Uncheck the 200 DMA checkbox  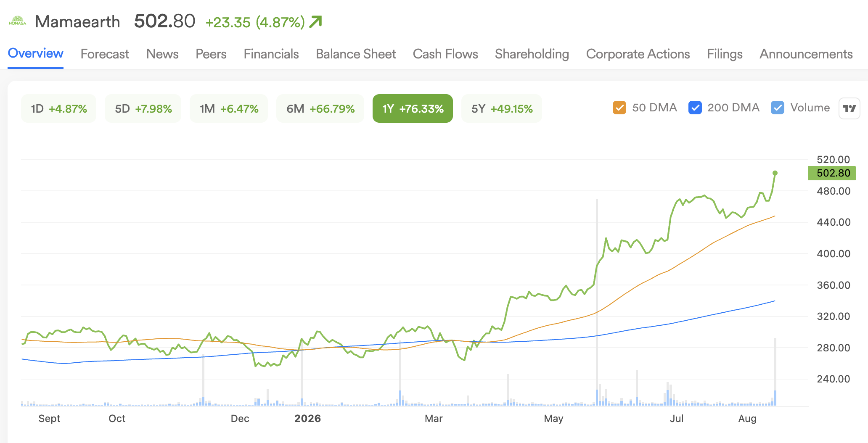coord(695,108)
